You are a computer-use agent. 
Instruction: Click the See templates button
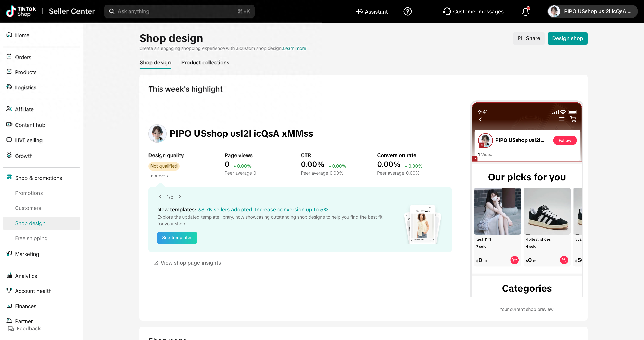pyautogui.click(x=177, y=238)
